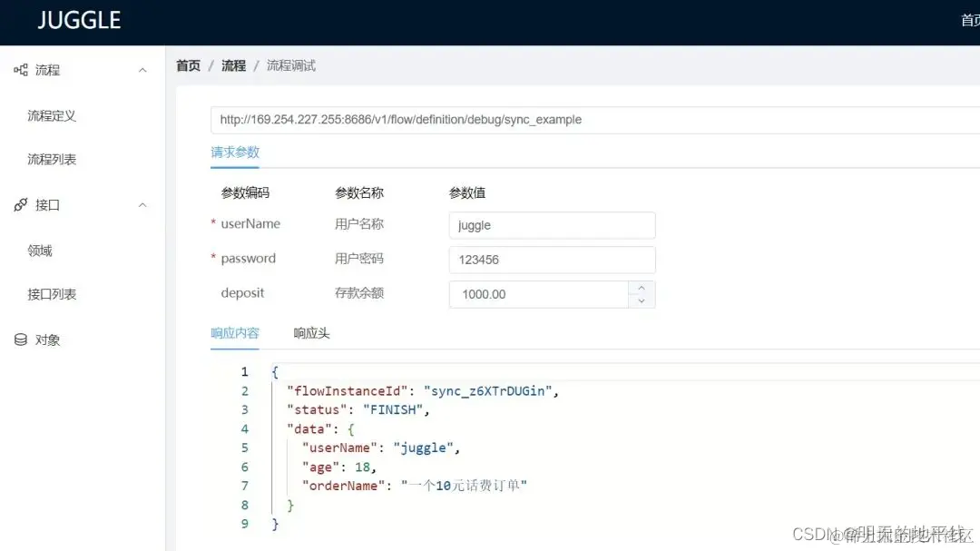Focus the password value field
Viewport: 980px width, 551px height.
pos(552,260)
